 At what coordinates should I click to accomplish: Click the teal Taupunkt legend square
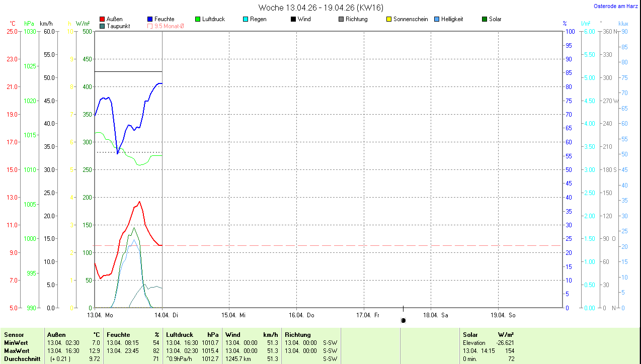point(102,26)
